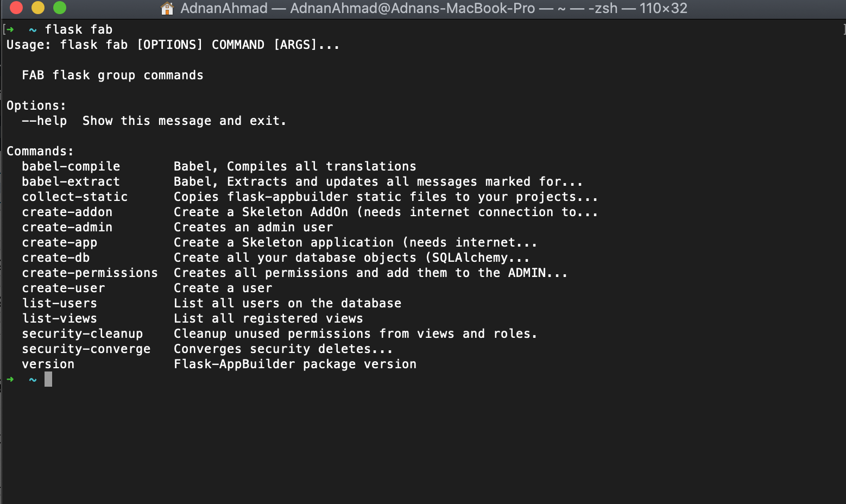Click the green zoom window button

60,8
